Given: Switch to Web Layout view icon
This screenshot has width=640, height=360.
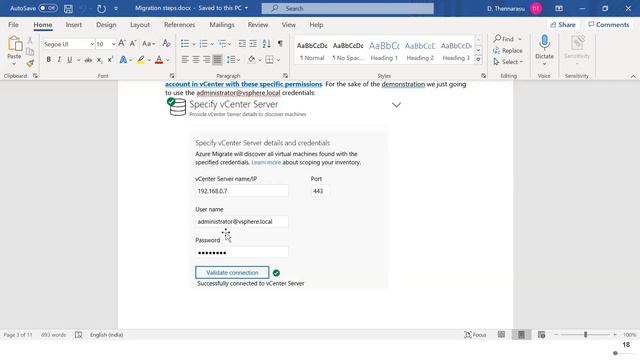Looking at the screenshot, I should 542,335.
